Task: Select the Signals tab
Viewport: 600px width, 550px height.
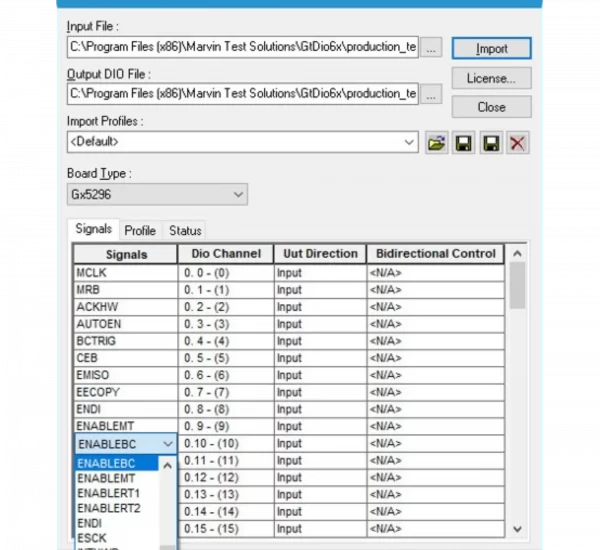Action: 94,229
